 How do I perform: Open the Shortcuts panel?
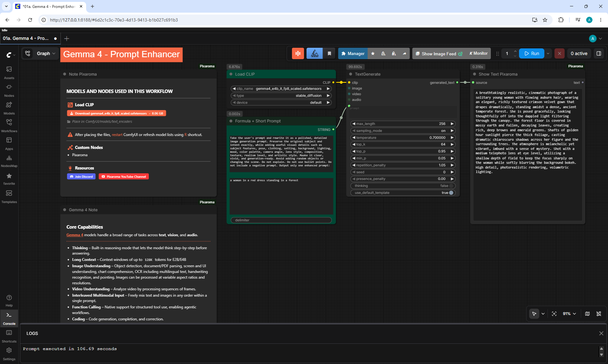click(9, 336)
